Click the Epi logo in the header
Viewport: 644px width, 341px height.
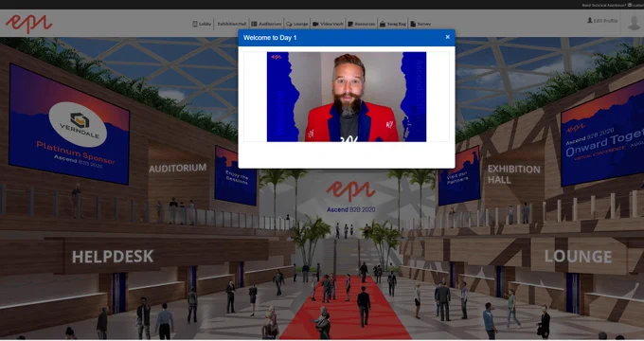tap(28, 24)
